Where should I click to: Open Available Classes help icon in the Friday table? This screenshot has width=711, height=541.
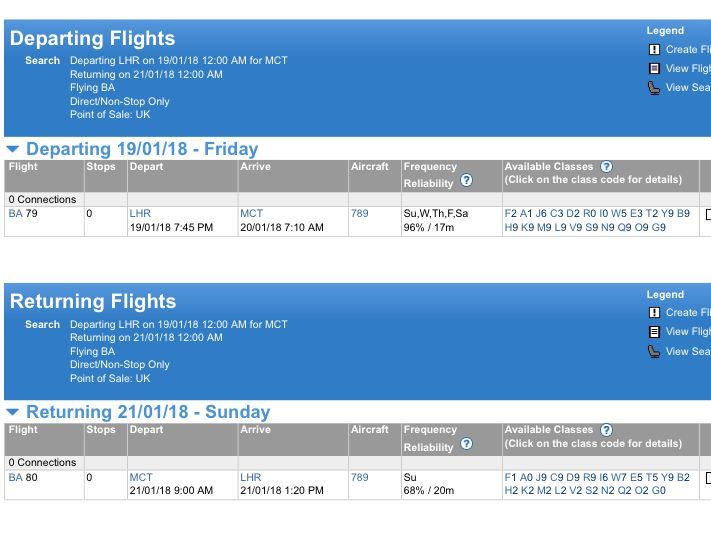pos(606,166)
